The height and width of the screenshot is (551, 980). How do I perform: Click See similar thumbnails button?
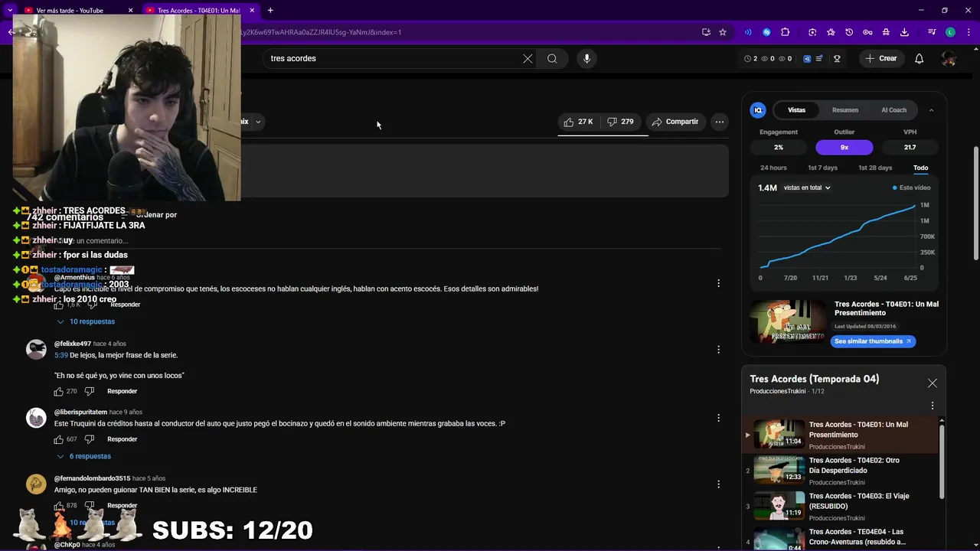point(873,341)
